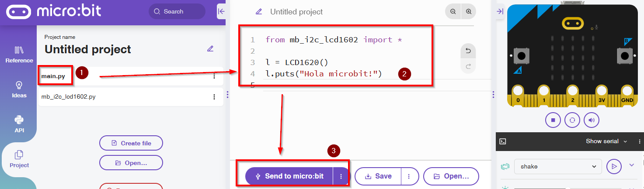Stop the simulator
Screen dimensions: 644x189
(553, 120)
